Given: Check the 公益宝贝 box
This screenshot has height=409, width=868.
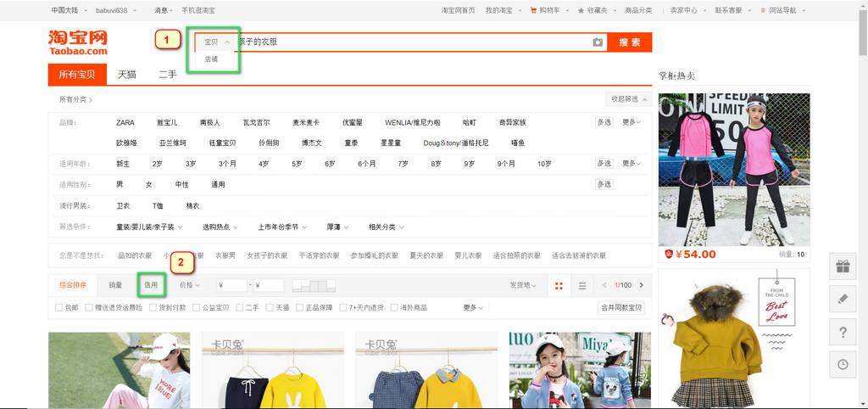Looking at the screenshot, I should 196,307.
